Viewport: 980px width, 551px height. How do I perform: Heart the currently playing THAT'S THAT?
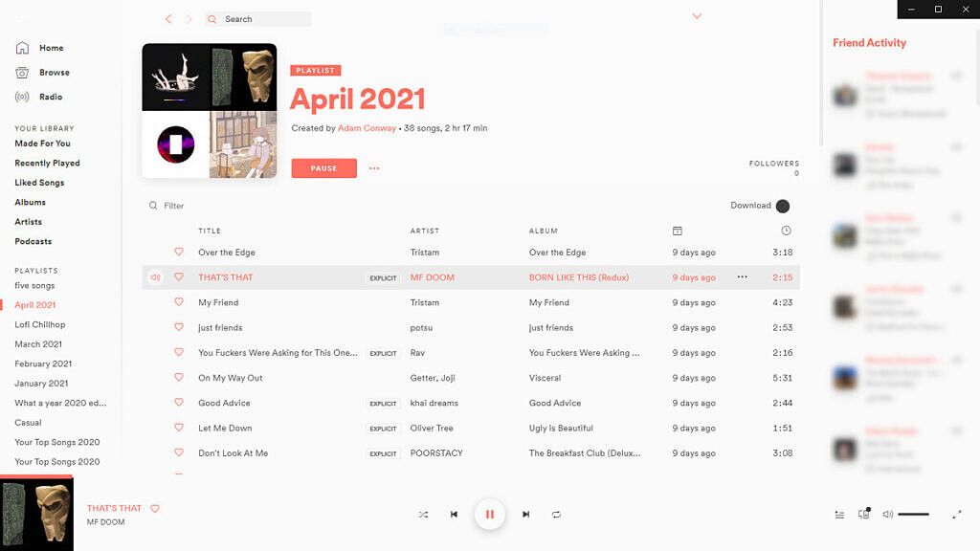click(x=155, y=508)
